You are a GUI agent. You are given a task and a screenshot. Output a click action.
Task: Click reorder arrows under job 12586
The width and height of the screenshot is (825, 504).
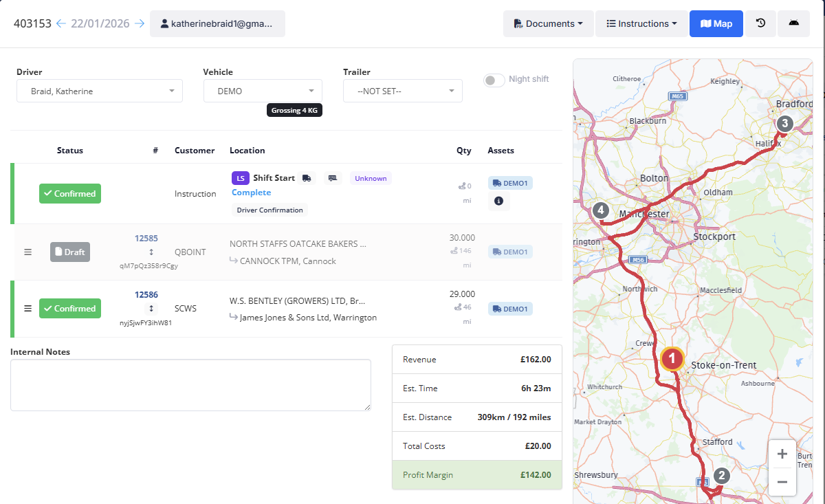[x=151, y=309]
